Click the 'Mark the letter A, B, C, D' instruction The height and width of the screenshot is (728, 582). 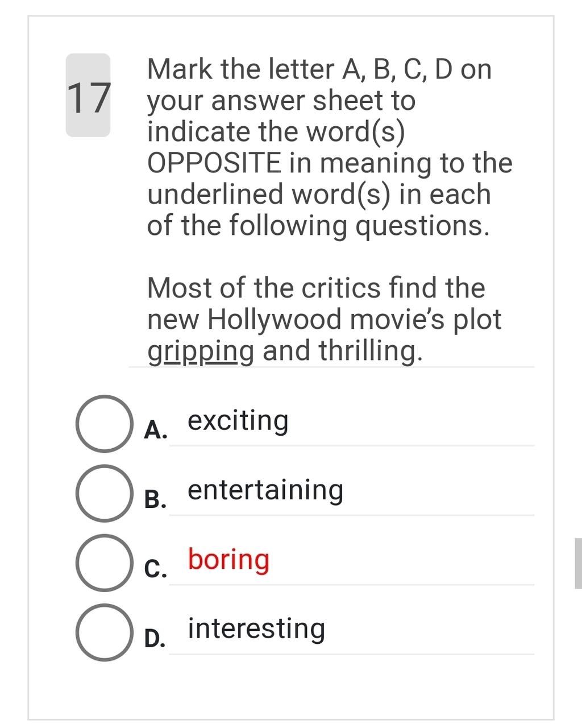pyautogui.click(x=319, y=69)
